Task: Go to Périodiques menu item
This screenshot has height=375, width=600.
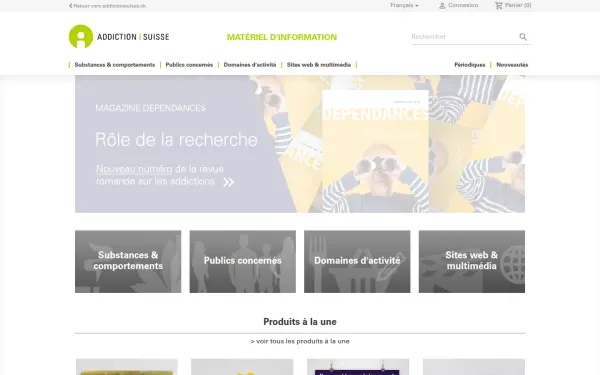Action: click(470, 65)
